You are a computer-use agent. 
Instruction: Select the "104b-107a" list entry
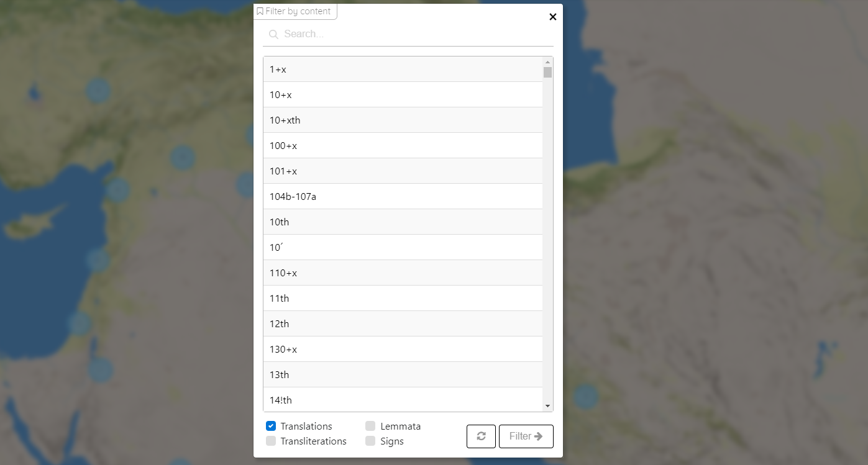403,197
